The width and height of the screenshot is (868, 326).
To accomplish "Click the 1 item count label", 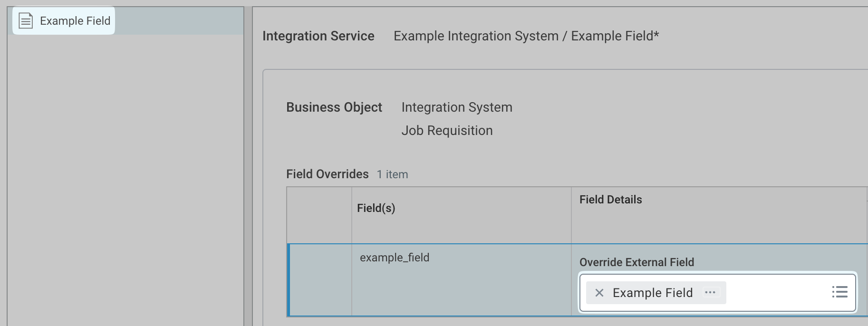I will [392, 174].
